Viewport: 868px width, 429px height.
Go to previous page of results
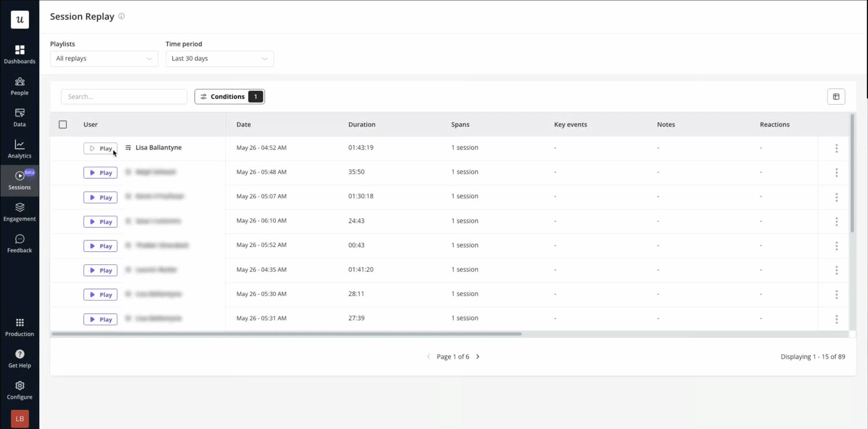(429, 356)
